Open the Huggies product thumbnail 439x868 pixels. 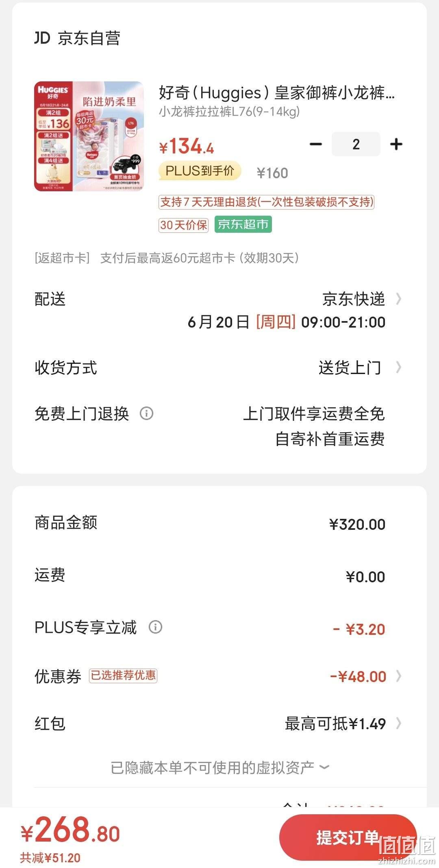click(x=89, y=136)
